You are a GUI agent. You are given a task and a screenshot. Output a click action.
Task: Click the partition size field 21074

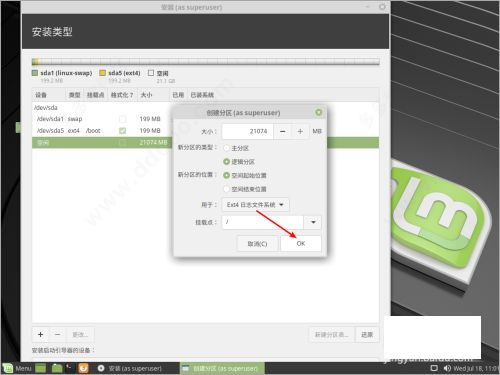click(248, 131)
